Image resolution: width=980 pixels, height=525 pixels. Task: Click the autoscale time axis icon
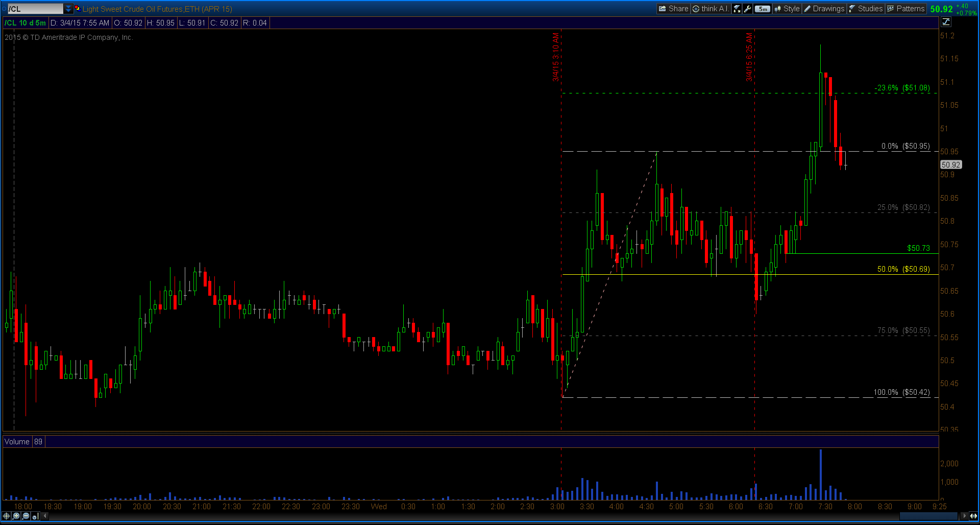pyautogui.click(x=35, y=516)
